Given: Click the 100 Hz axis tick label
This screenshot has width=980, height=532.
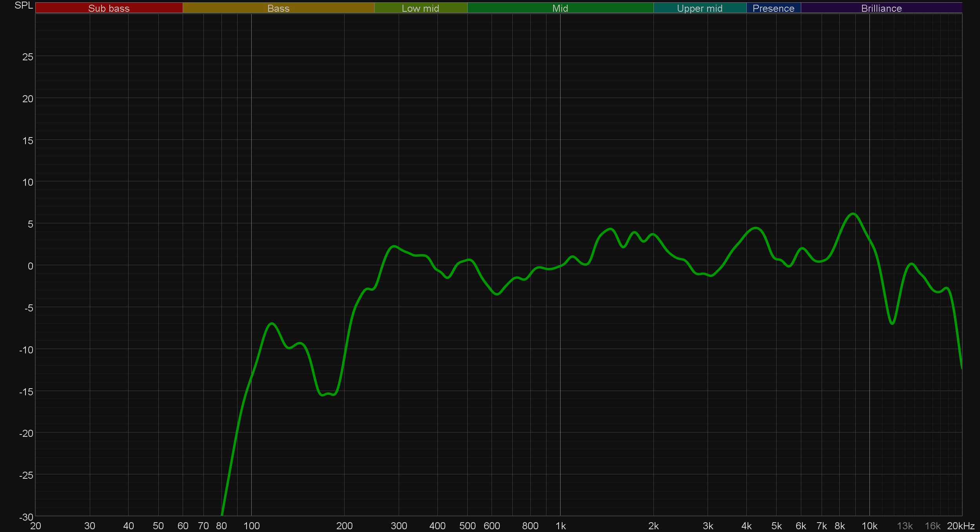Looking at the screenshot, I should click(x=251, y=526).
